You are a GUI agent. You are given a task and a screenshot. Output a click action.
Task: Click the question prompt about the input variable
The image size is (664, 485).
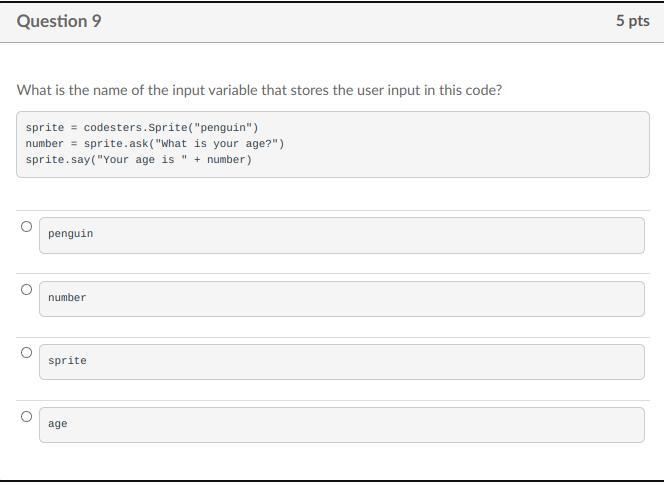click(259, 90)
